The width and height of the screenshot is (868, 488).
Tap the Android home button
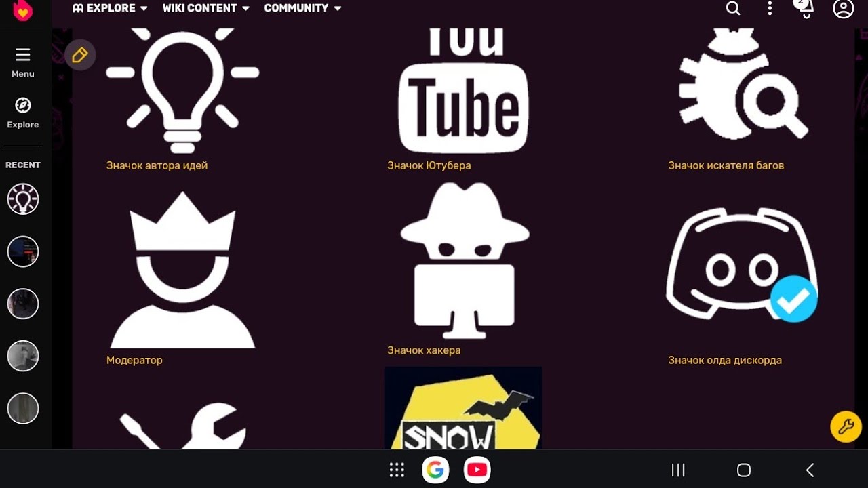click(x=744, y=470)
